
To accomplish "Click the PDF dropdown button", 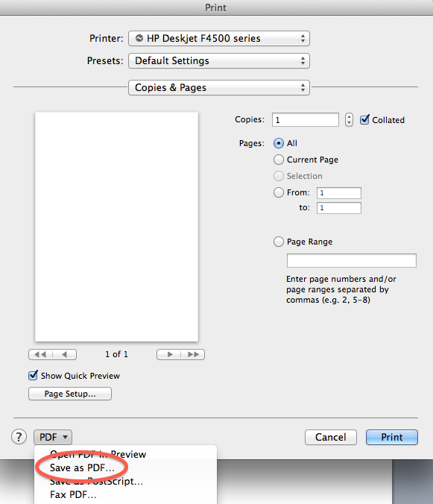I will [x=53, y=437].
